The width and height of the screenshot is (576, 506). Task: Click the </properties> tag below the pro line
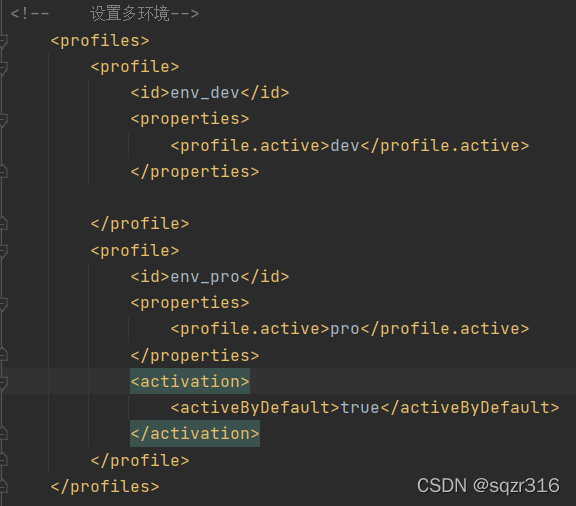tap(195, 355)
